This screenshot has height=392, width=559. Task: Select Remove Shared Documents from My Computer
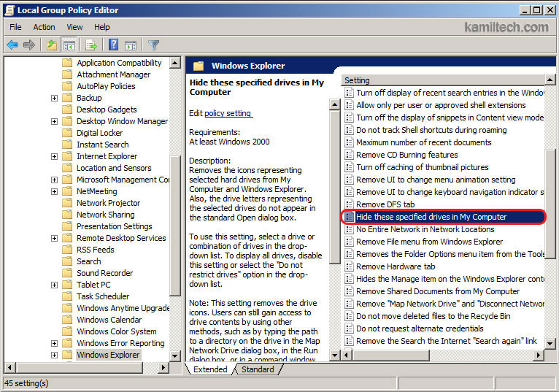click(x=438, y=291)
